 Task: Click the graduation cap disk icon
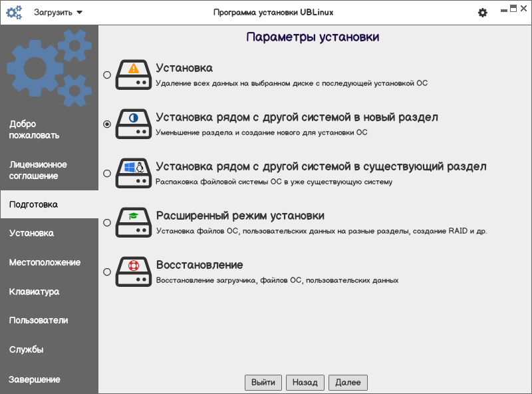click(134, 222)
